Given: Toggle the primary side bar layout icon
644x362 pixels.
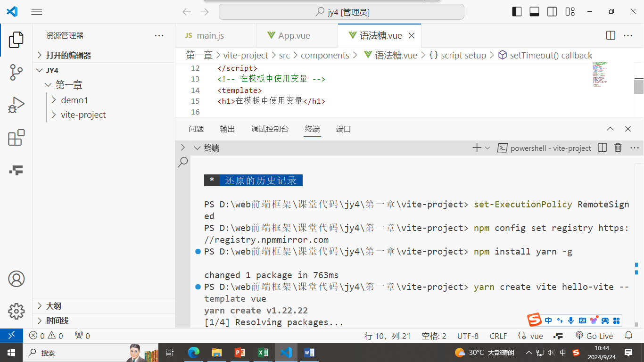Looking at the screenshot, I should 517,12.
